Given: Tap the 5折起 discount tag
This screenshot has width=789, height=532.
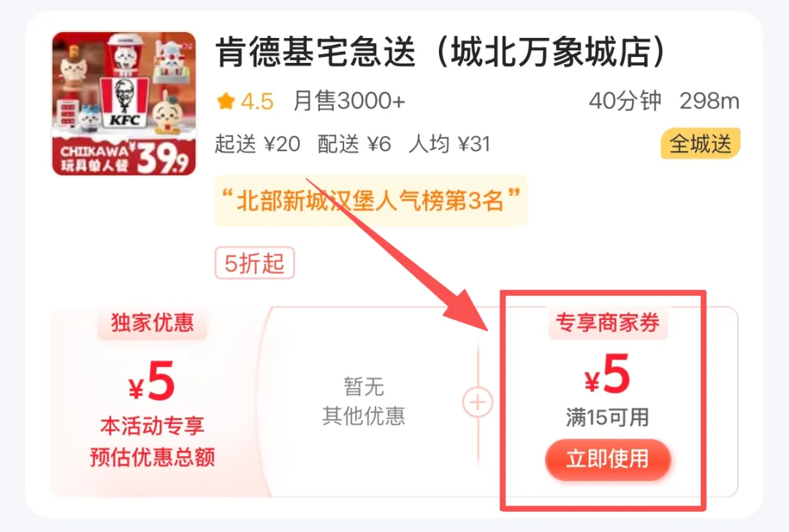Looking at the screenshot, I should [255, 263].
